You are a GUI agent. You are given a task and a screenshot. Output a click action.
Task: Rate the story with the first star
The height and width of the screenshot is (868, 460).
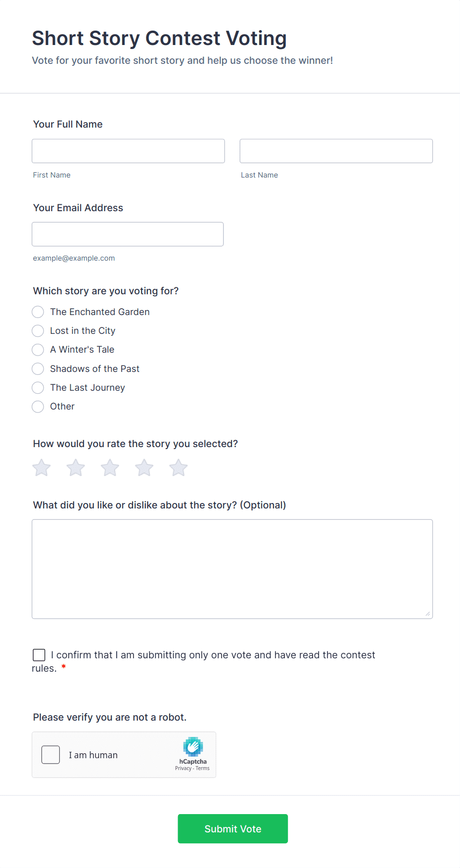pos(41,467)
